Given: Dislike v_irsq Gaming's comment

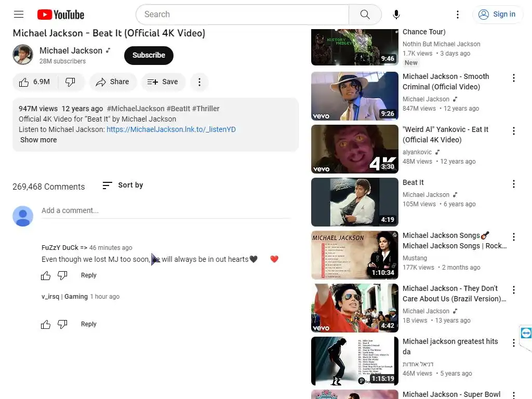Looking at the screenshot, I should pyautogui.click(x=62, y=324).
